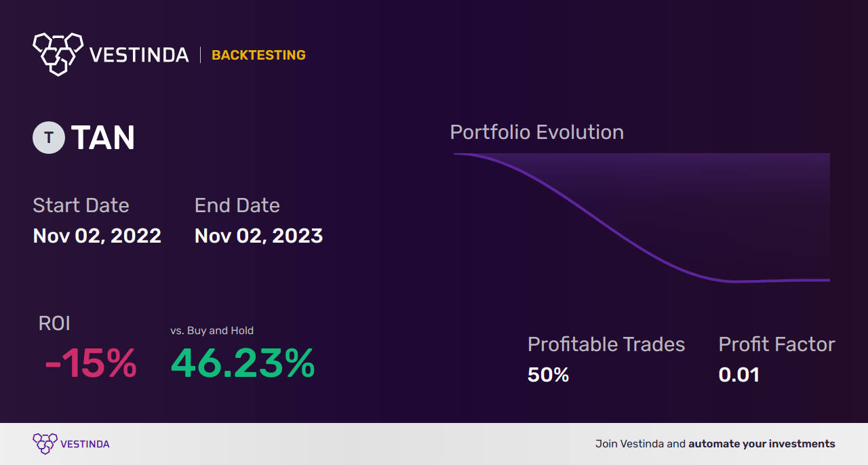Click the Vestinda hexagon logo at top
The width and height of the screenshot is (868, 465).
pyautogui.click(x=58, y=54)
